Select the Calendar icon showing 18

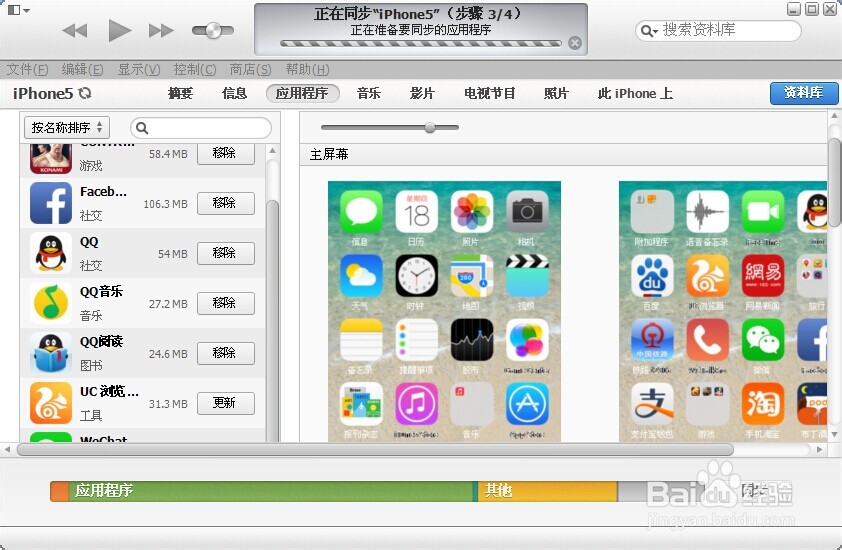coord(417,211)
